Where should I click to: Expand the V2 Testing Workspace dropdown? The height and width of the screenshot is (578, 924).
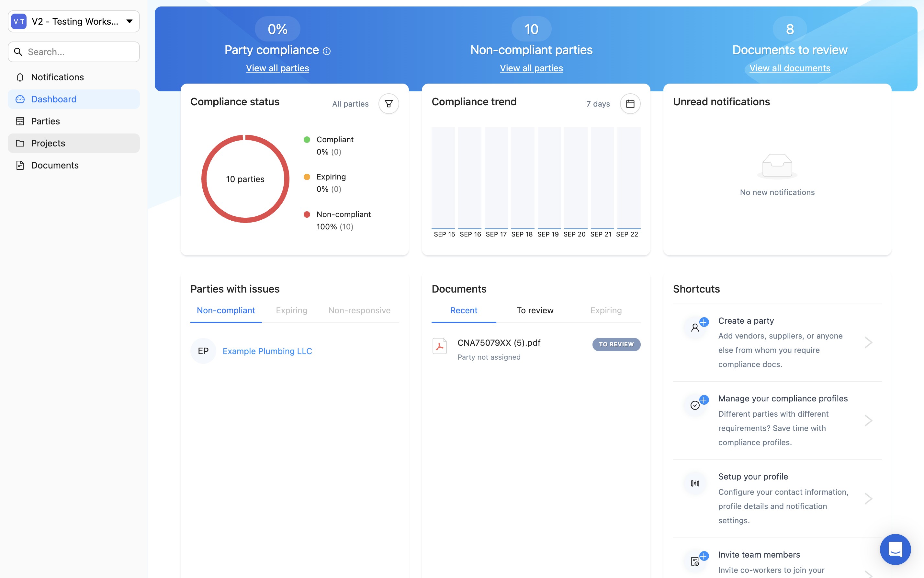tap(130, 21)
